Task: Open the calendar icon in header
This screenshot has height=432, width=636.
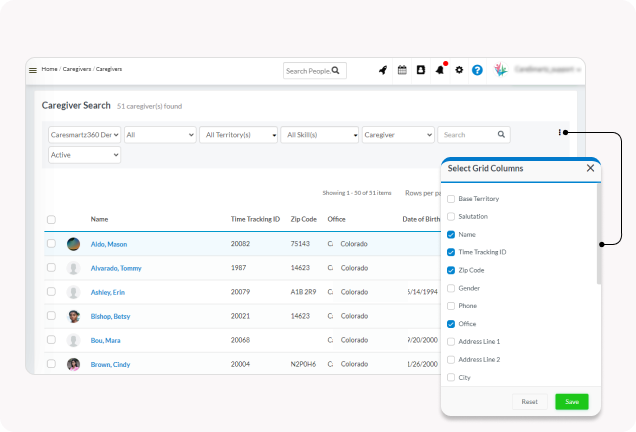Action: [x=402, y=70]
